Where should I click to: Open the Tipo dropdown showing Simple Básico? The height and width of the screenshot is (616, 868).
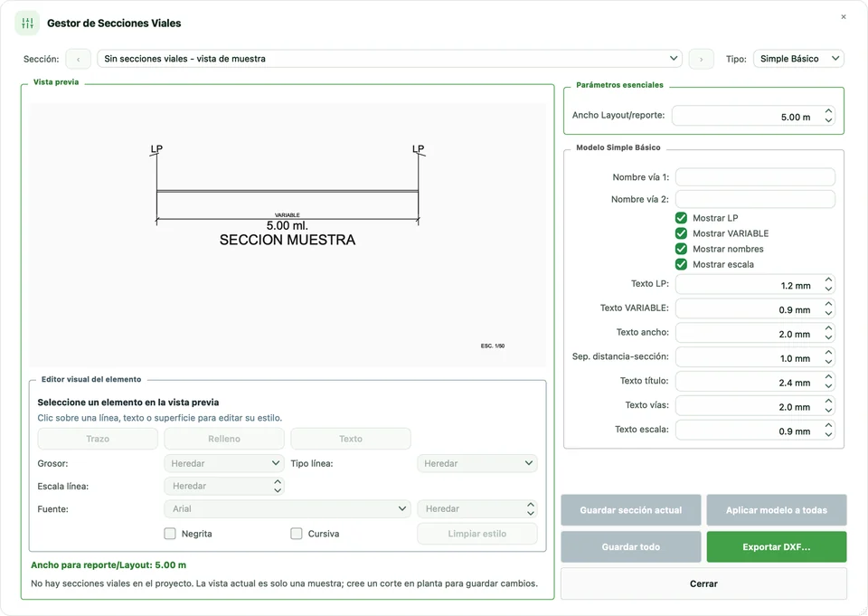(798, 59)
